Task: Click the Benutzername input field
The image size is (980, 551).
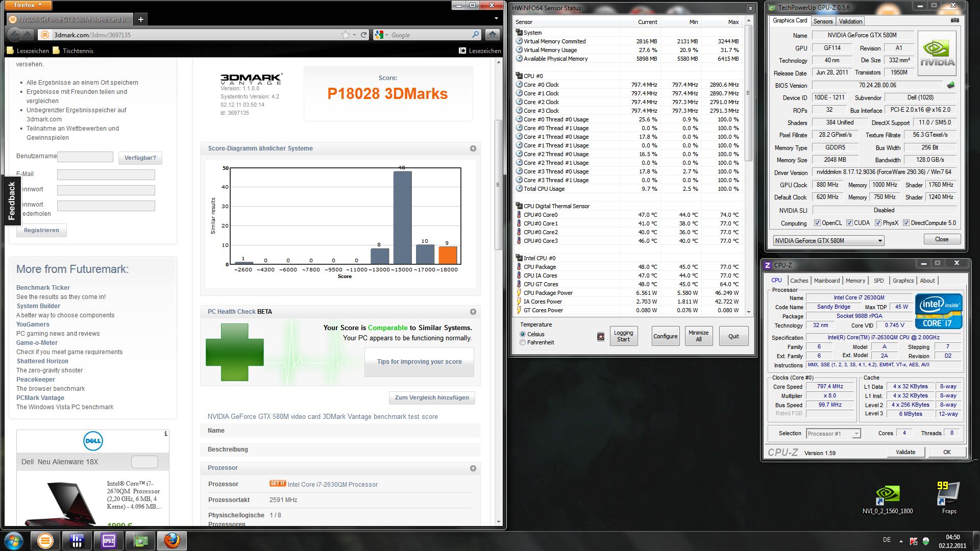Action: pyautogui.click(x=85, y=157)
